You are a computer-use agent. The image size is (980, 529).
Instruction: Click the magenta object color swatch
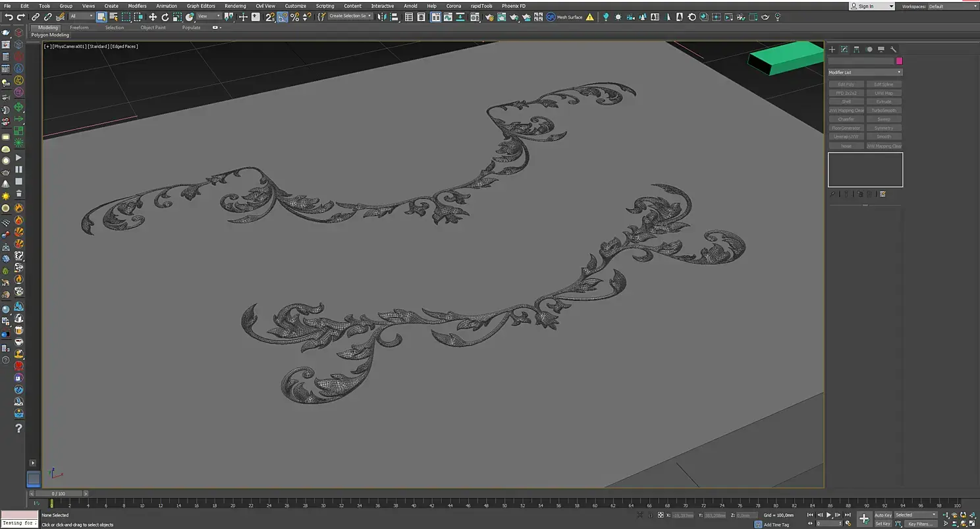tap(899, 61)
